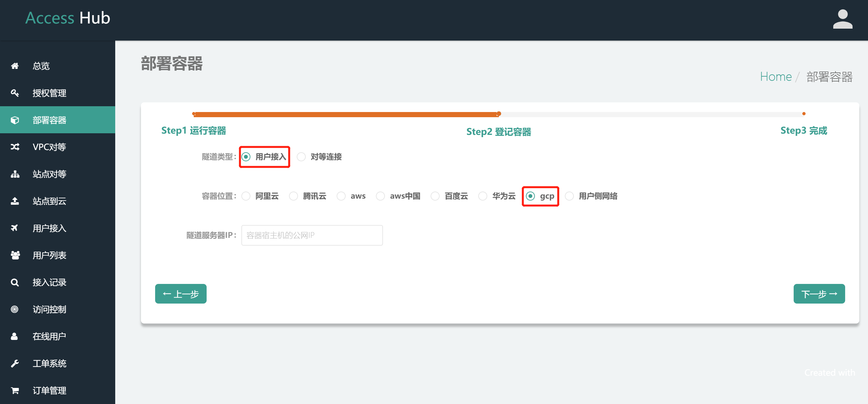Choose 腾讯云 as container location
868x404 pixels.
[294, 196]
